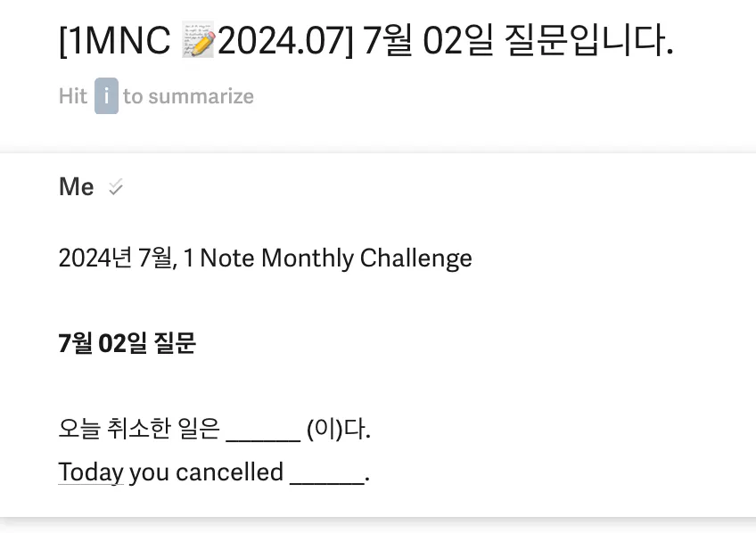Click the "2024년 7월," text in the body

tap(118, 258)
